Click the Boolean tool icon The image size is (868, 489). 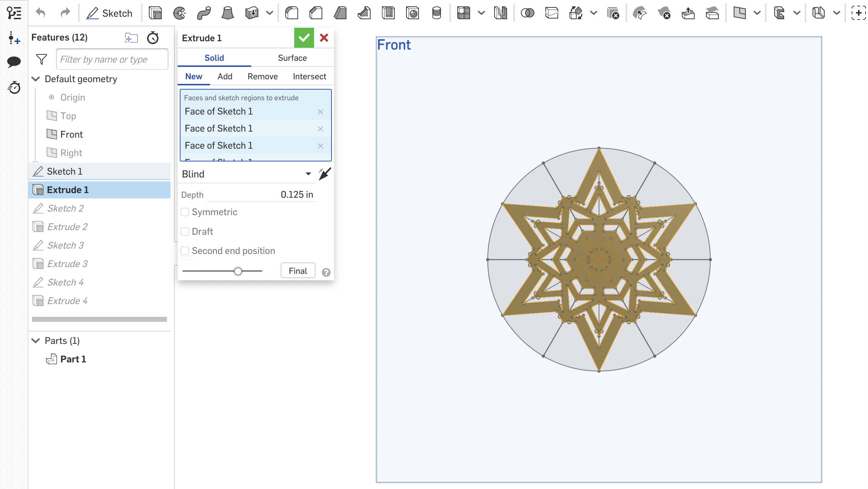click(527, 13)
